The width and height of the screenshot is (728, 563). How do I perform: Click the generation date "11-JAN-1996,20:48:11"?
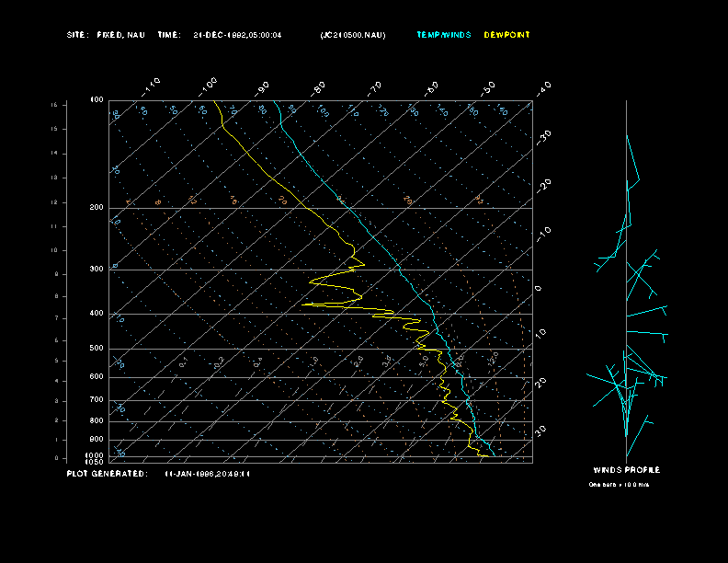click(208, 474)
